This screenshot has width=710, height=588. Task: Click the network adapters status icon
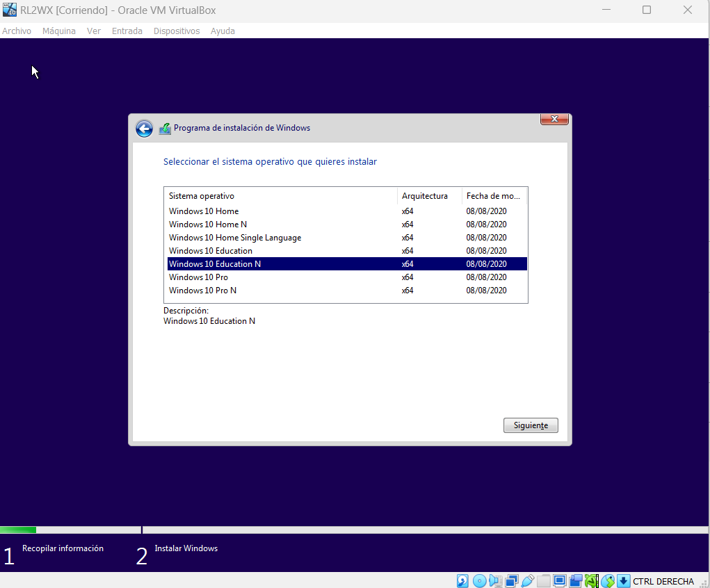click(x=512, y=581)
